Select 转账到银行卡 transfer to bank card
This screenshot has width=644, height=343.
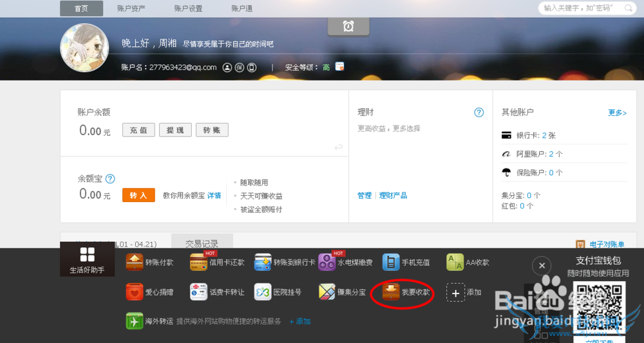263,262
